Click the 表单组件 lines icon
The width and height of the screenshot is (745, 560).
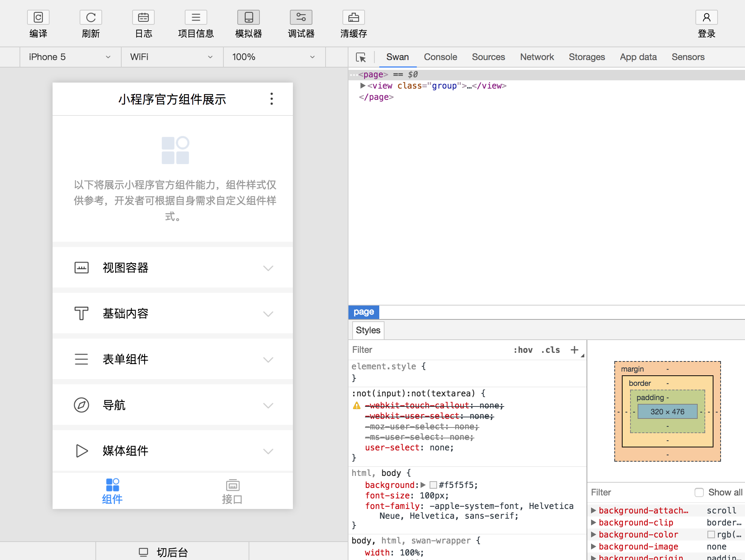point(81,359)
